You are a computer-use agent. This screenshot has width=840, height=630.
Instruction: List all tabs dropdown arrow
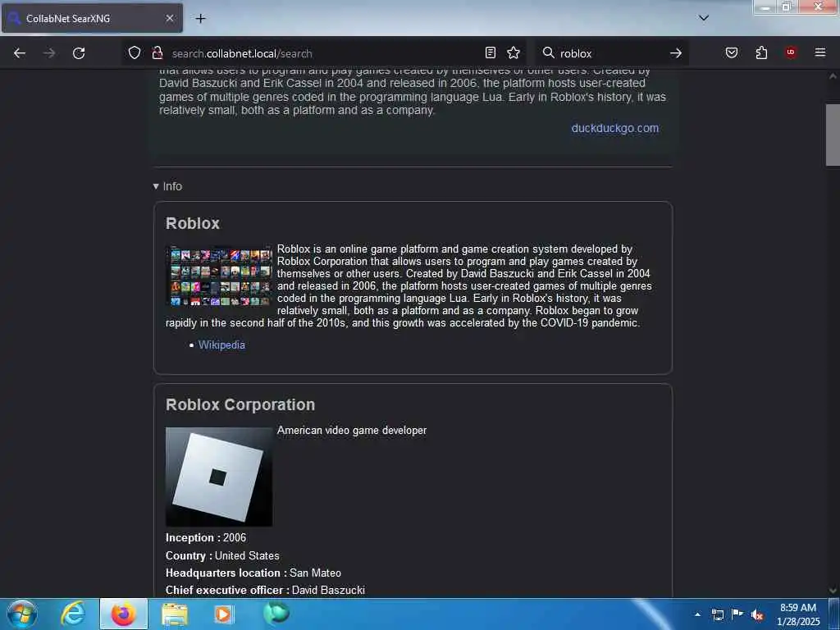coord(704,18)
